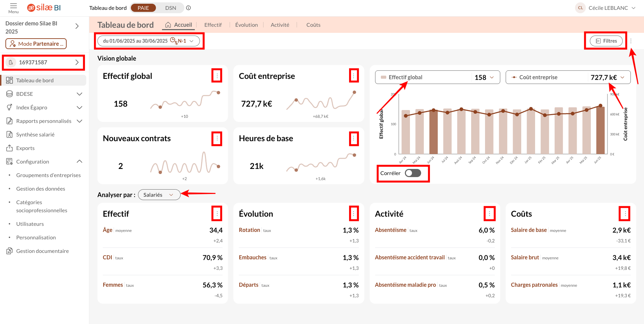
Task: Click the Filtres button
Action: 606,41
